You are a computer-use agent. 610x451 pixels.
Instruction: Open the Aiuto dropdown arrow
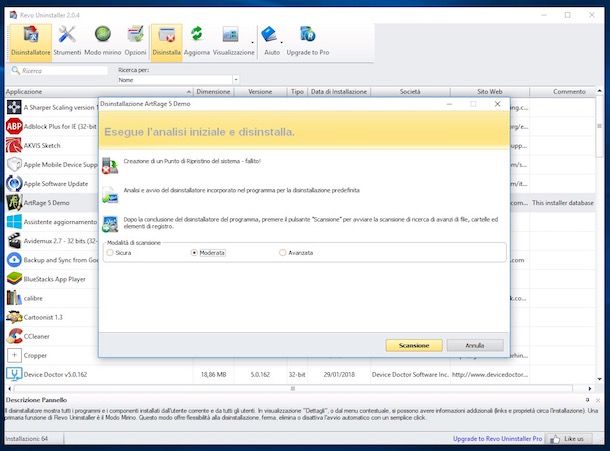pyautogui.click(x=281, y=42)
